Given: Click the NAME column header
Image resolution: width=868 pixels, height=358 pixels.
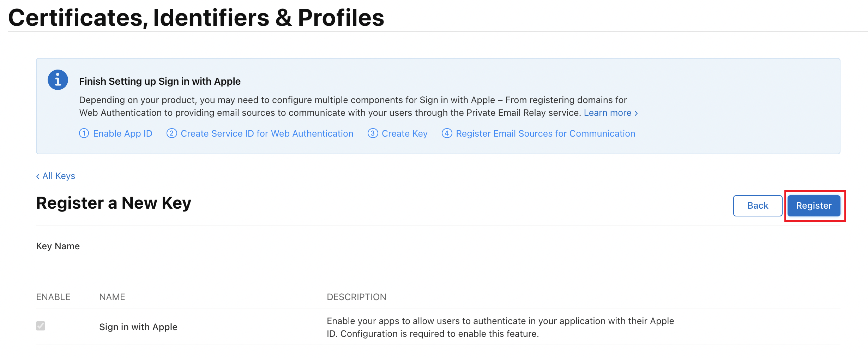Looking at the screenshot, I should tap(112, 297).
